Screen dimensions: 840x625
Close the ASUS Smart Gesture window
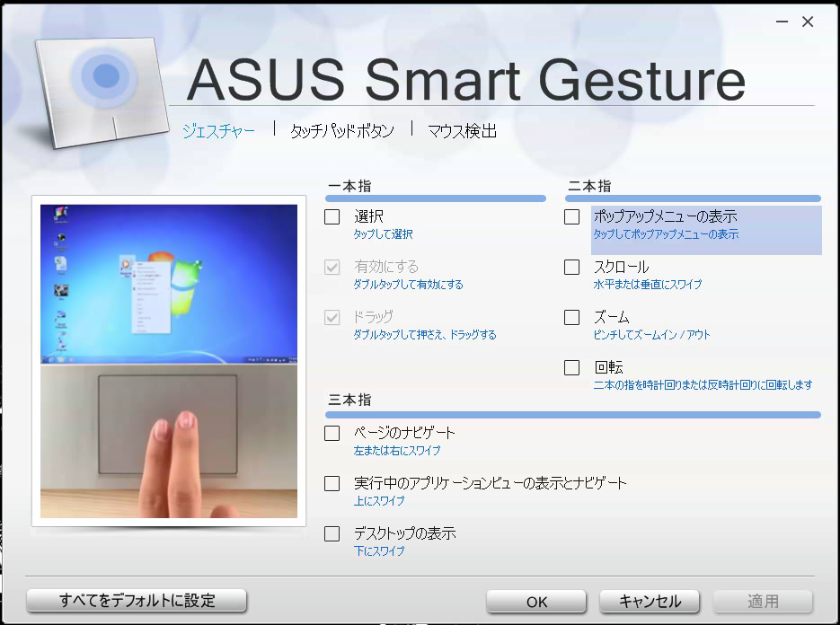click(808, 22)
